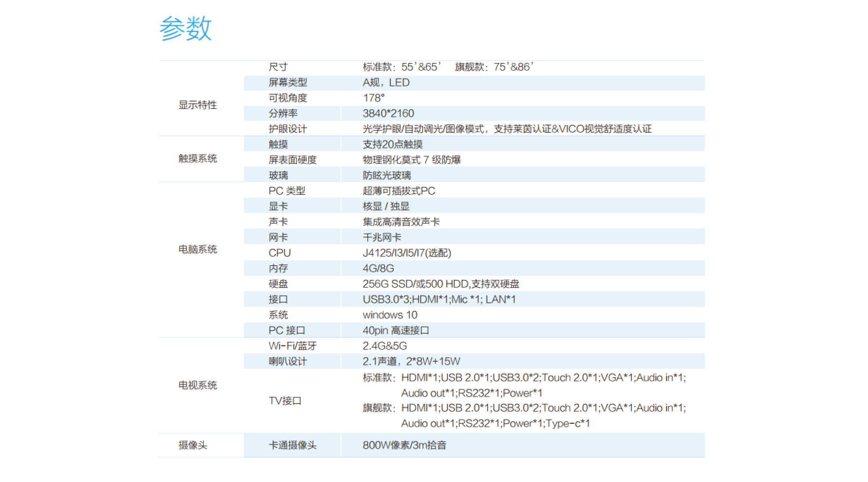Viewport: 868px width, 482px height.
Task: Click the PC 类型 label
Action: click(x=287, y=191)
